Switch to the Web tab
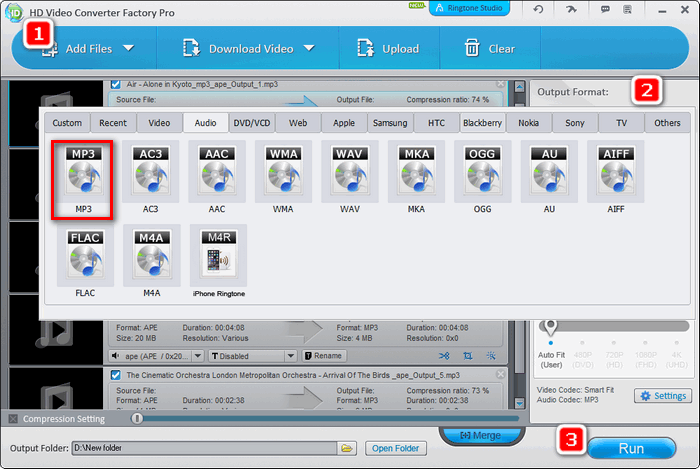The width and height of the screenshot is (700, 469). click(x=298, y=123)
